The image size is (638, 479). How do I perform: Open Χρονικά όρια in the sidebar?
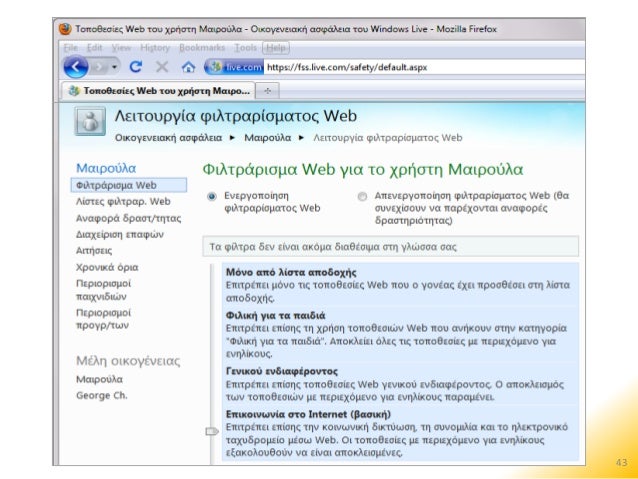tap(107, 267)
